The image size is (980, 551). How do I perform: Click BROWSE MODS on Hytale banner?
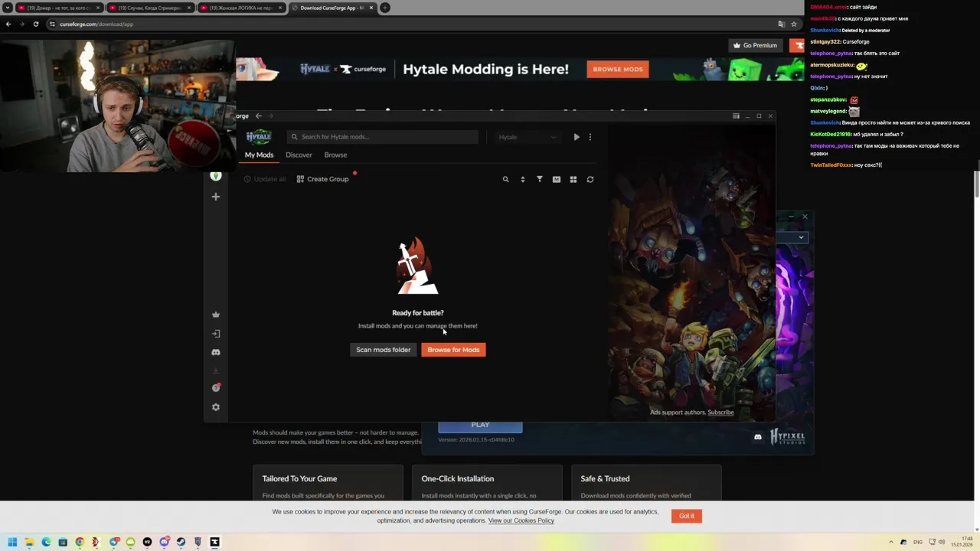click(x=618, y=69)
